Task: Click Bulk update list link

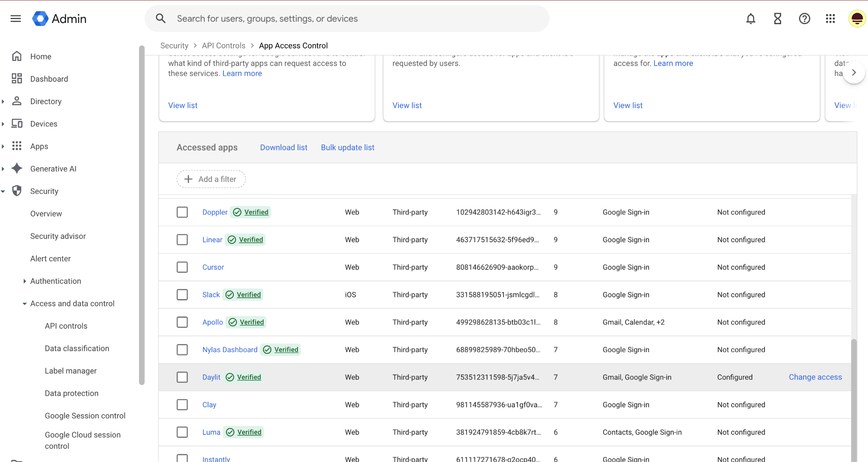Action: pos(348,148)
